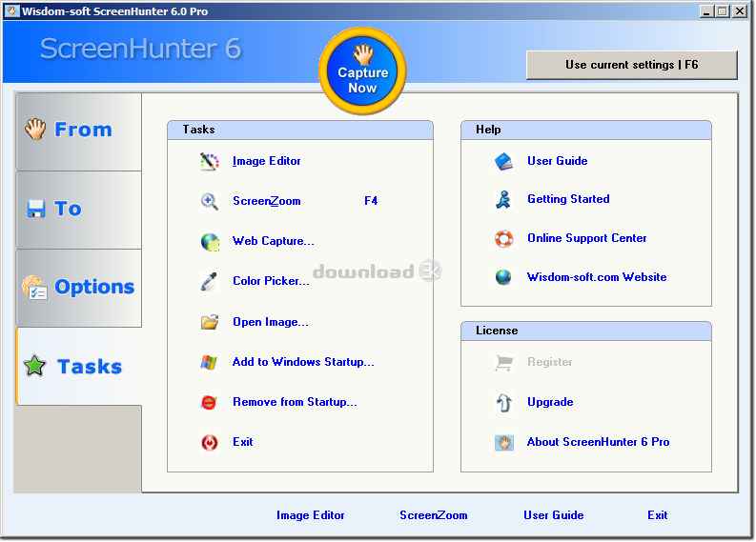This screenshot has height=542, width=756.
Task: Switch to the From tab
Action: pos(78,130)
